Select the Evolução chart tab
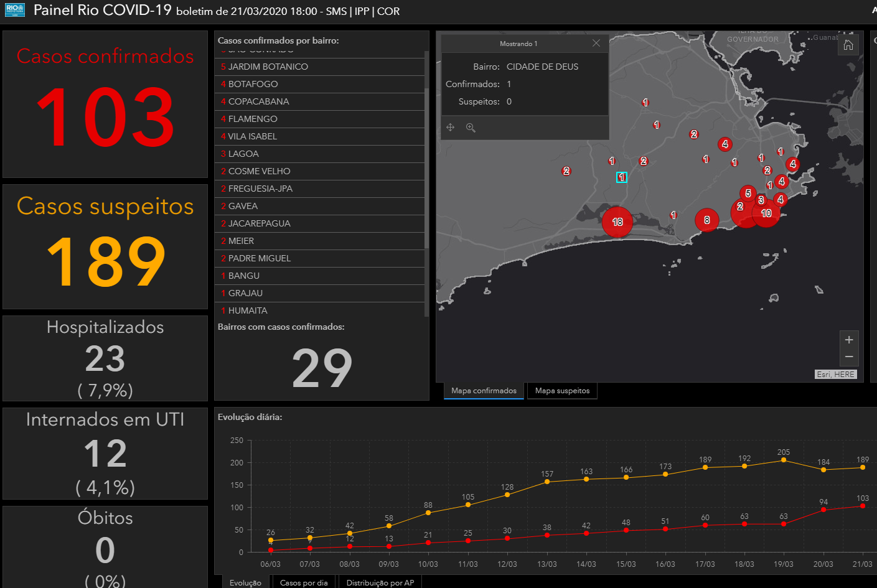The width and height of the screenshot is (877, 588). [245, 582]
